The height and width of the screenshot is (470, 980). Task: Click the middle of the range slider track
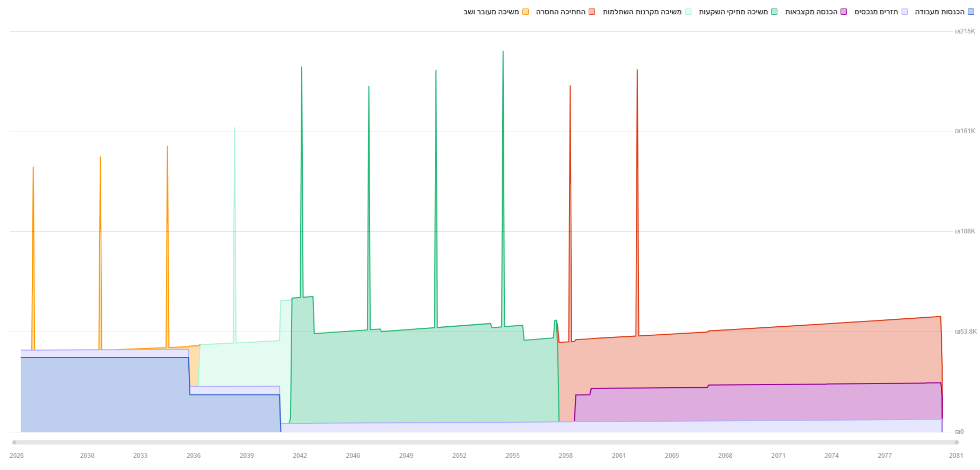pos(485,442)
